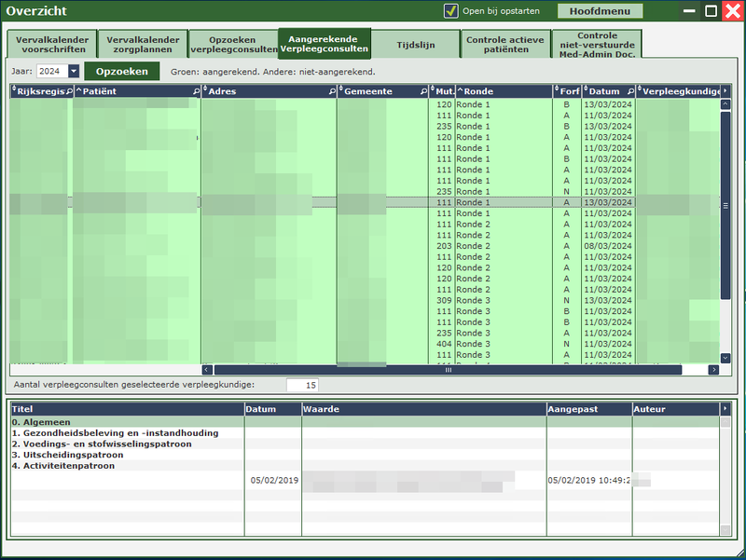This screenshot has height=560, width=746.
Task: Click the search icon in Patiënt column header
Action: [x=196, y=92]
